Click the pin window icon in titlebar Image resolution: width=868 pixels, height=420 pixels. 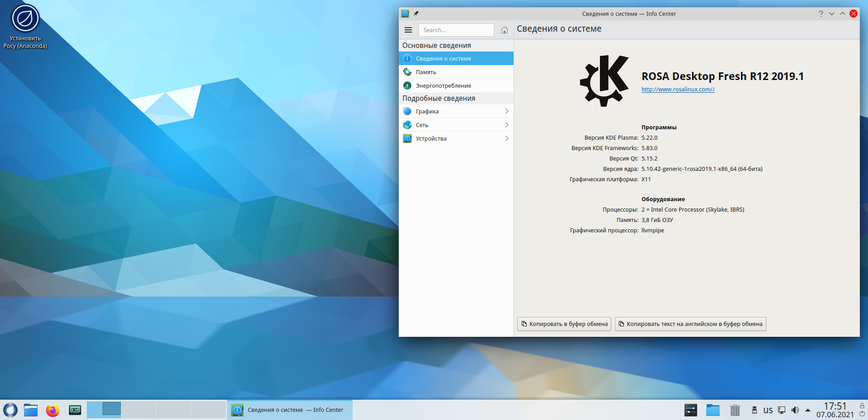click(416, 14)
